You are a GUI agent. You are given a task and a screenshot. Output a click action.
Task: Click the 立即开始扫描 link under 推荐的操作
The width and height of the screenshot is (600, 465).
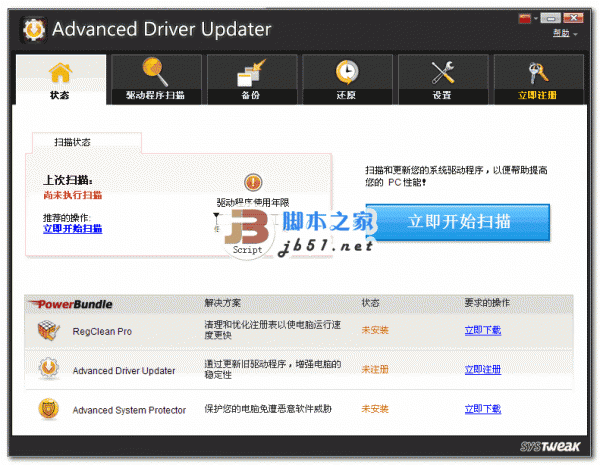[73, 229]
